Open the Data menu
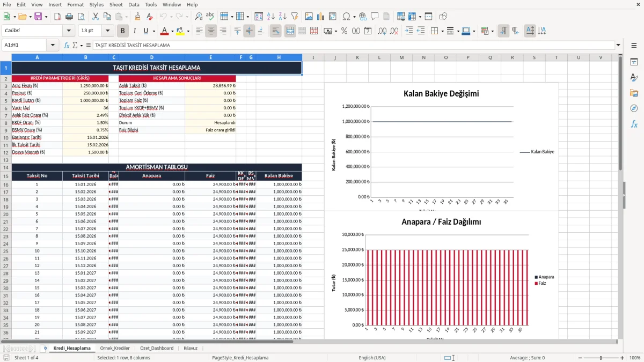Viewport: 644px width, 362px height. (x=134, y=4)
